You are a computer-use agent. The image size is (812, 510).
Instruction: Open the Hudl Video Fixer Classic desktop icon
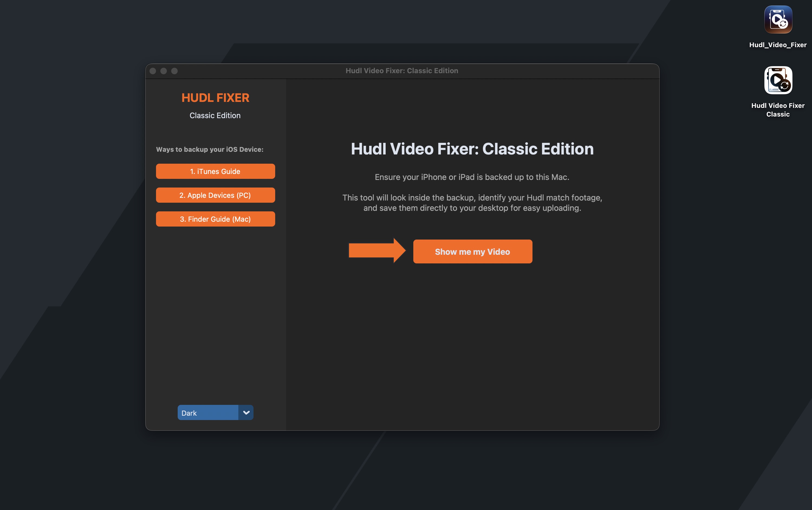pyautogui.click(x=778, y=80)
